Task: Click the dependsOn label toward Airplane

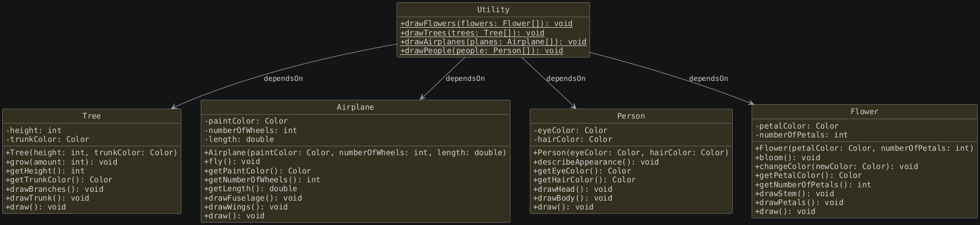Action: 465,79
